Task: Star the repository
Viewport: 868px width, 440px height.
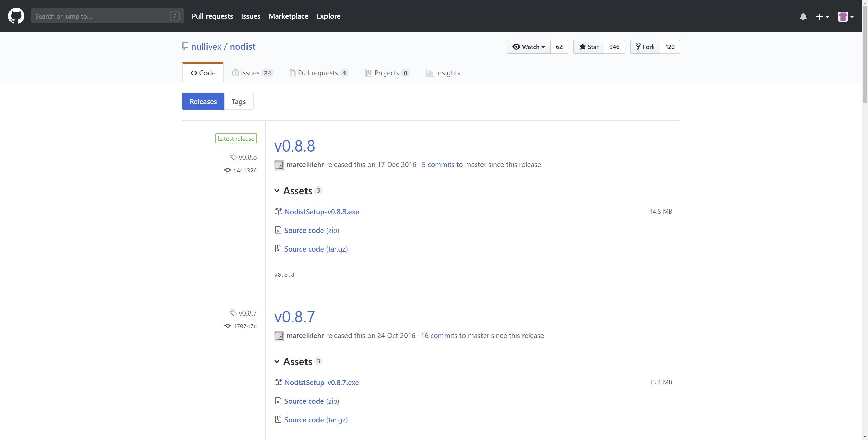Action: (x=589, y=47)
